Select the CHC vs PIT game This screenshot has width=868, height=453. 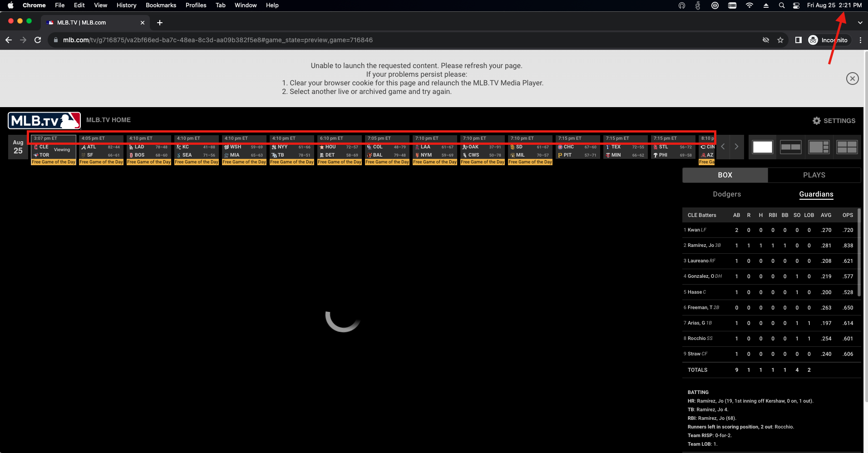tap(578, 147)
